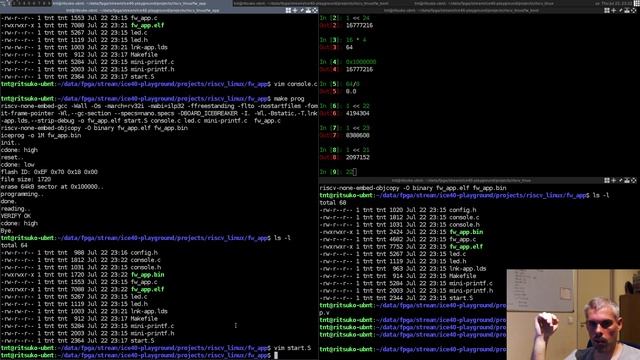Click the left pane's title bar text
The height and width of the screenshot is (360, 640).
tap(143, 10)
